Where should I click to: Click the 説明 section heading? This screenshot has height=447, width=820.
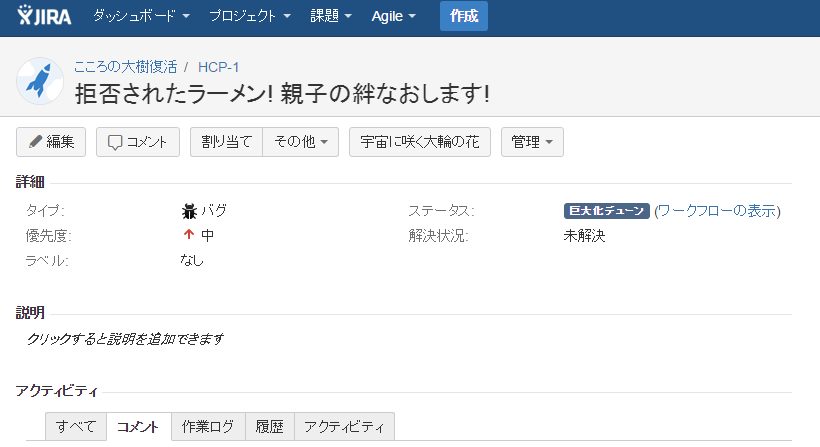(30, 313)
